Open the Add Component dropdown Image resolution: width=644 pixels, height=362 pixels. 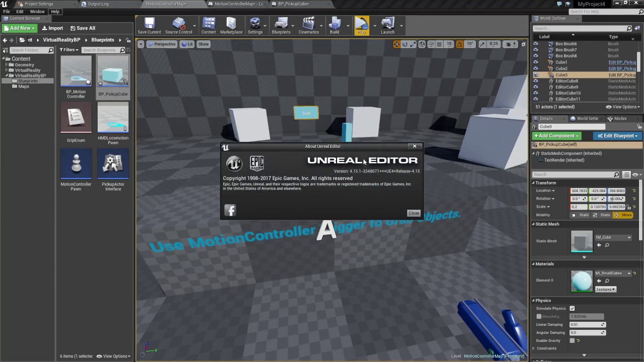[557, 136]
